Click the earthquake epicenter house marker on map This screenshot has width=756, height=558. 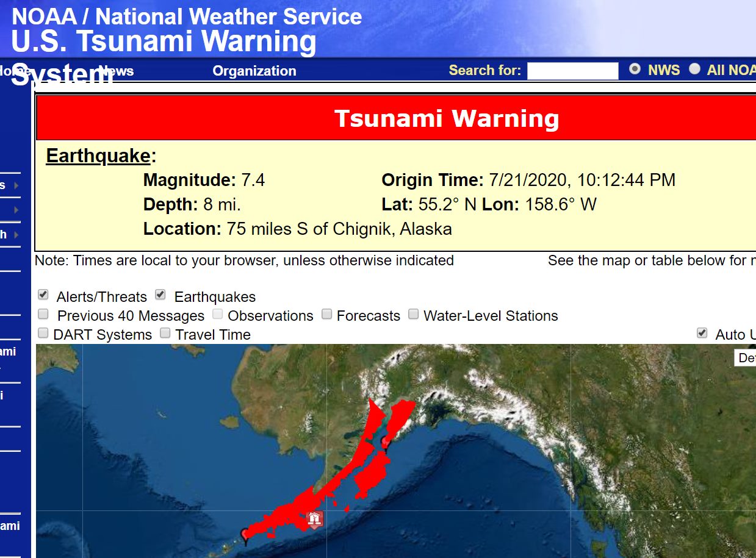pos(315,520)
